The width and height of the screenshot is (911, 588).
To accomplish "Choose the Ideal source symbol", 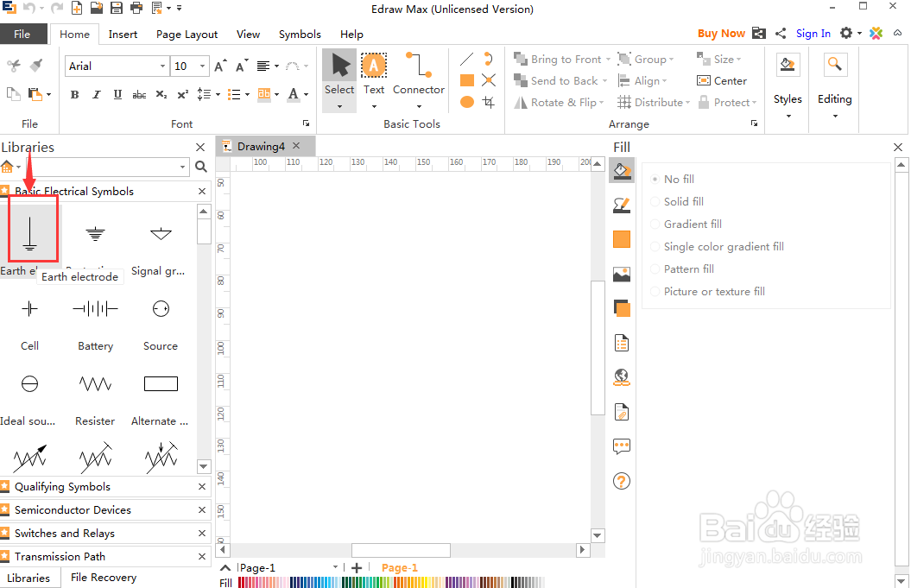I will pyautogui.click(x=29, y=384).
